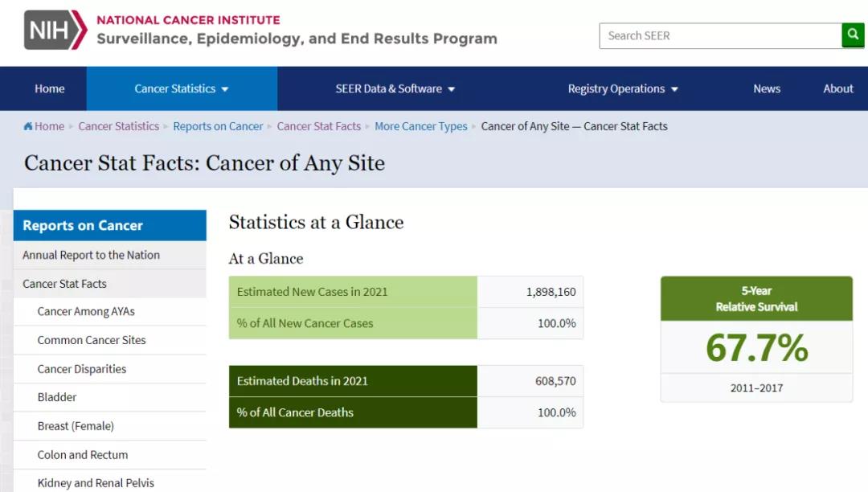The width and height of the screenshot is (868, 492).
Task: Open the SEER Data & Software dropdown
Action: click(395, 88)
